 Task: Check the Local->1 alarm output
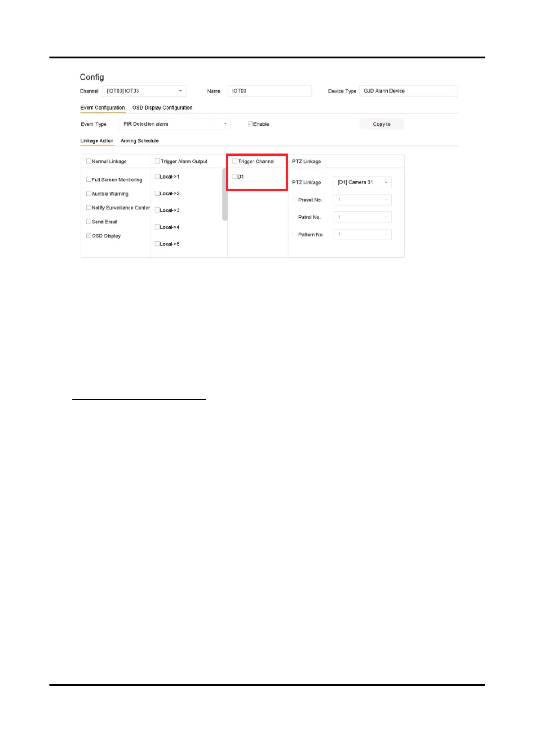tap(157, 176)
